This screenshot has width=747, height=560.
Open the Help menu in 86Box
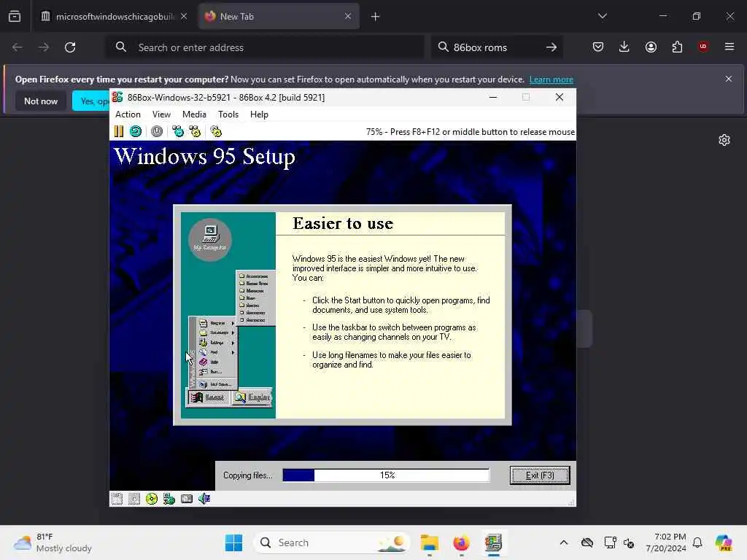click(259, 114)
